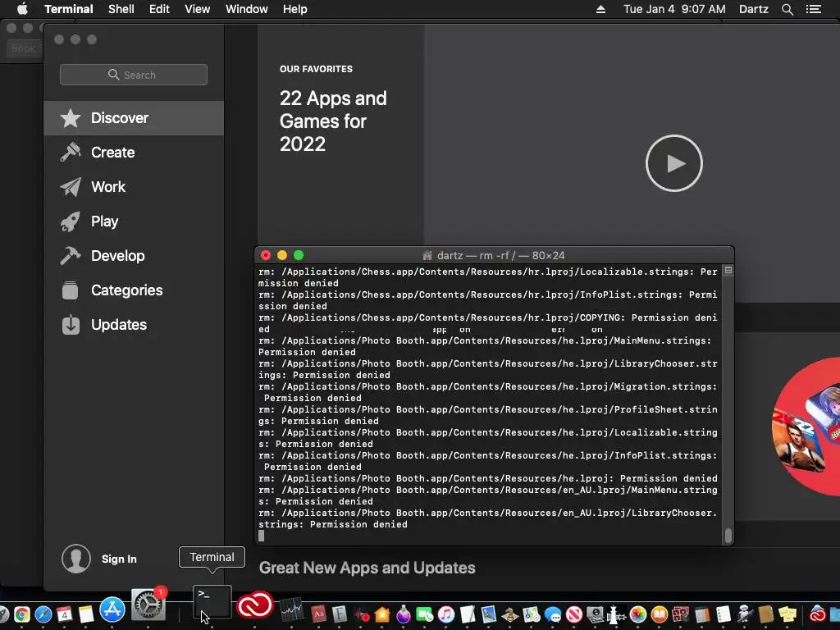Click the date and time in menu bar
Image resolution: width=840 pixels, height=630 pixels.
[x=674, y=9]
